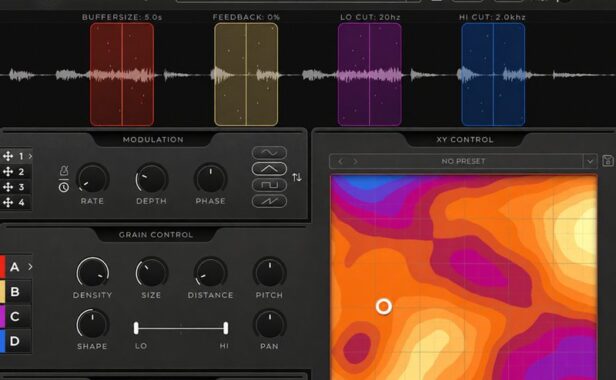Select the red grain window on waveform

(122, 74)
